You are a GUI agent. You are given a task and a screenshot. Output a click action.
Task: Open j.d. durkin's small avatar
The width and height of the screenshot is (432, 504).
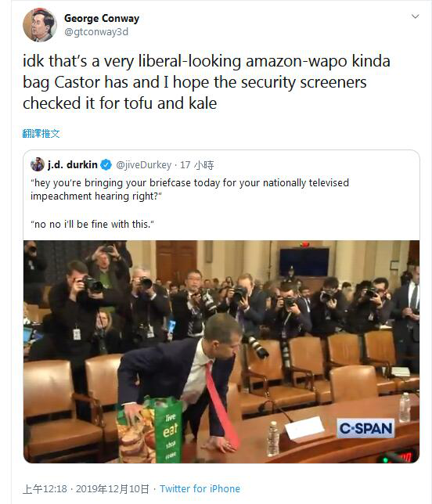click(38, 164)
